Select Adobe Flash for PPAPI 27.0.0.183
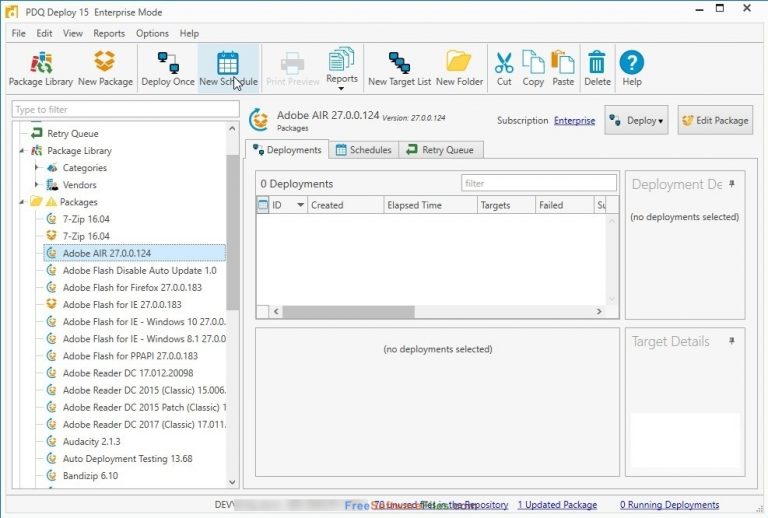Viewport: 768px width, 518px height. pyautogui.click(x=130, y=356)
